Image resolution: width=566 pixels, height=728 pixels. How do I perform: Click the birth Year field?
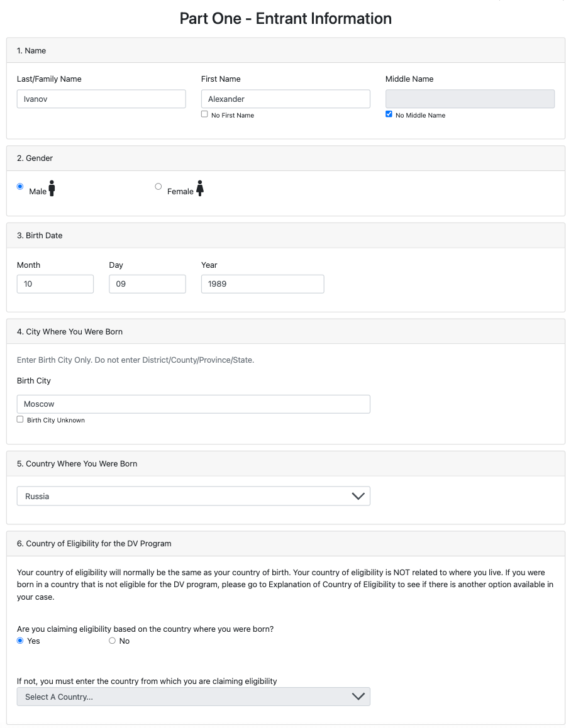[262, 284]
